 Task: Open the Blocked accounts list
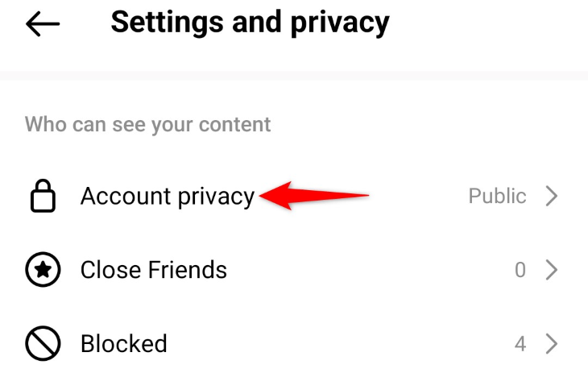[123, 344]
